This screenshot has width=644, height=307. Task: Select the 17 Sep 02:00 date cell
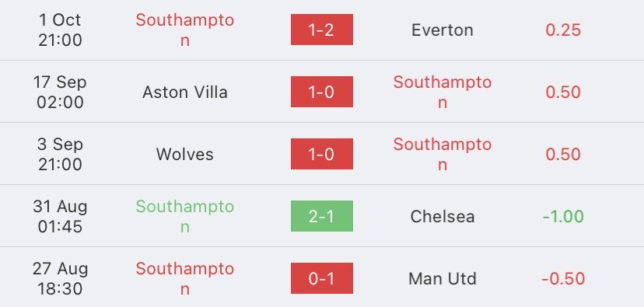(x=60, y=92)
